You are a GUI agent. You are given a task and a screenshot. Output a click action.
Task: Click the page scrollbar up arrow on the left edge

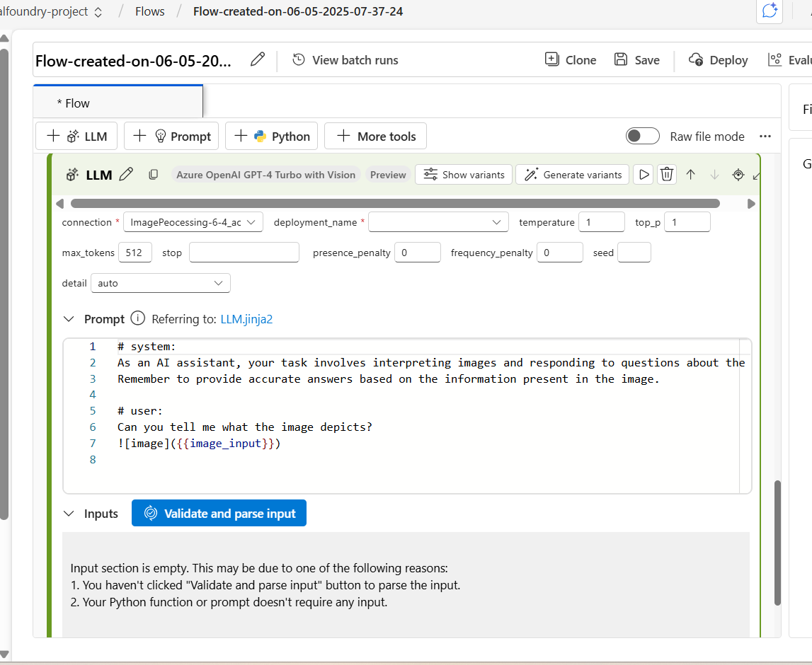pos(4,37)
